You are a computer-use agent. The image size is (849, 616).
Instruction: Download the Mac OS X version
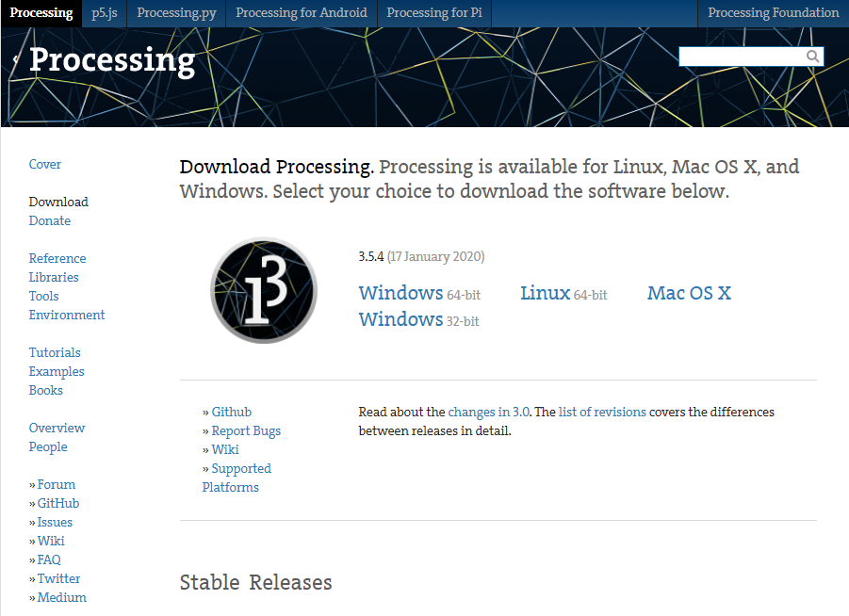click(689, 293)
